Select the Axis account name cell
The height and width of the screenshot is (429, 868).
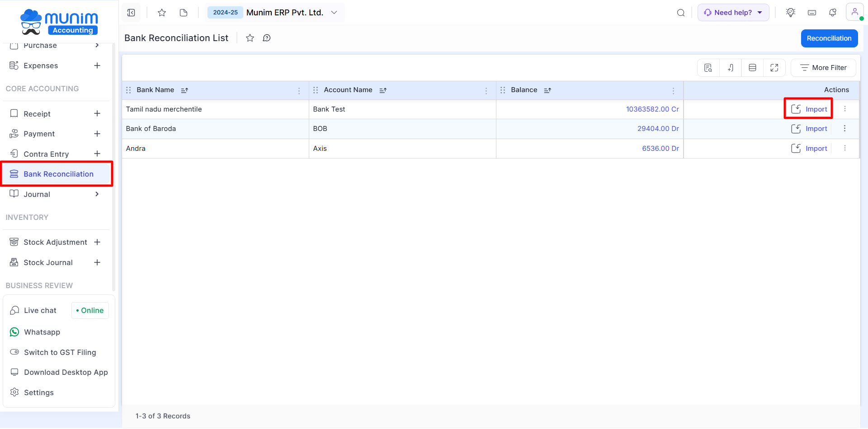tap(402, 149)
